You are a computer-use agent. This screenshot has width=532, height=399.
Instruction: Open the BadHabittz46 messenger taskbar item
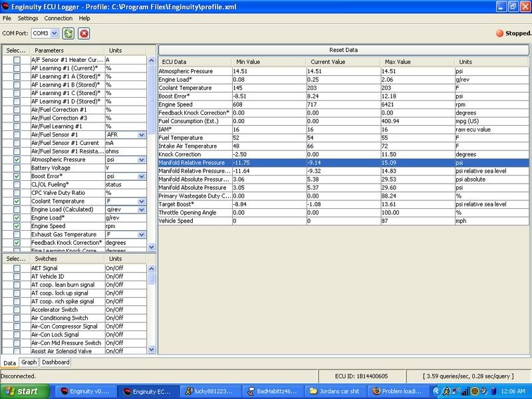[273, 391]
